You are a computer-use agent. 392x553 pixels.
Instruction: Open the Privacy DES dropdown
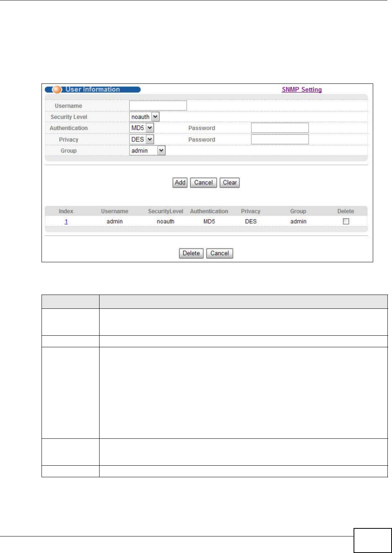click(x=141, y=140)
